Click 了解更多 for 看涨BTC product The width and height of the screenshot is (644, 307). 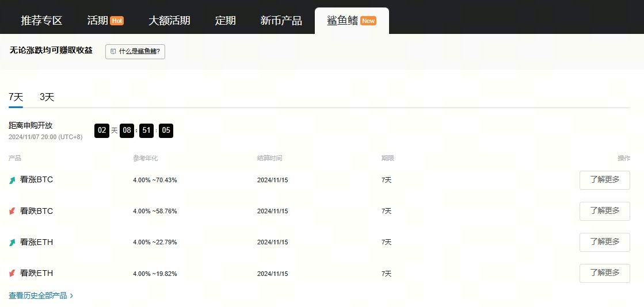(604, 180)
